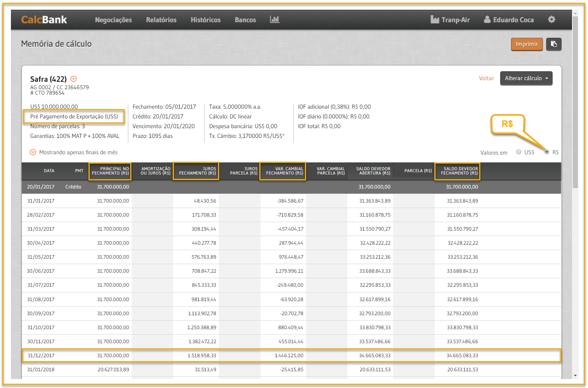The width and height of the screenshot is (588, 388).
Task: Expand the circle arrow next to Safra (422)
Action: click(x=73, y=79)
